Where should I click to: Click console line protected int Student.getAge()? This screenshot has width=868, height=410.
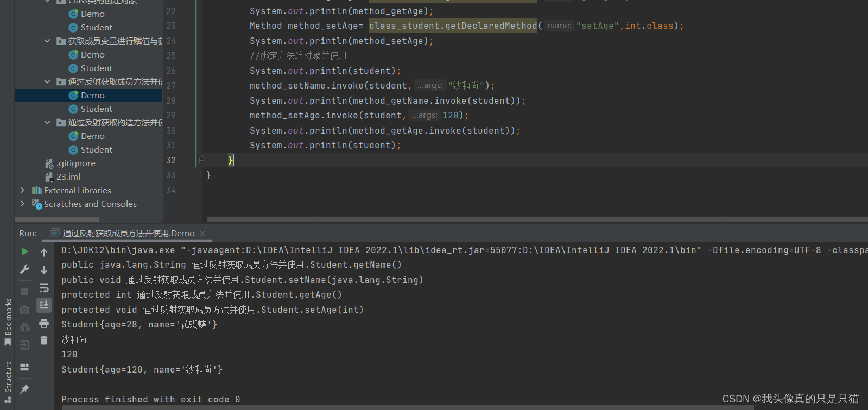[x=201, y=294]
